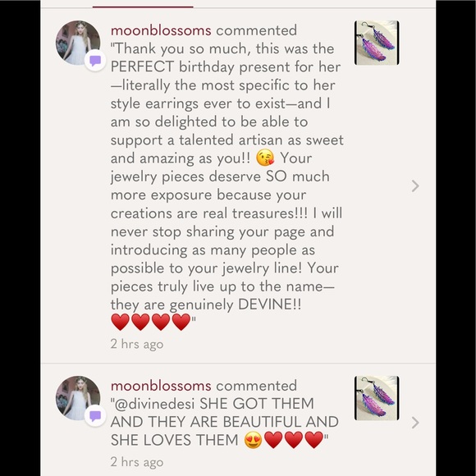Open moonblossoms avatar beside the 'Thank you' comment
This screenshot has width=476, height=476.
pos(78,43)
